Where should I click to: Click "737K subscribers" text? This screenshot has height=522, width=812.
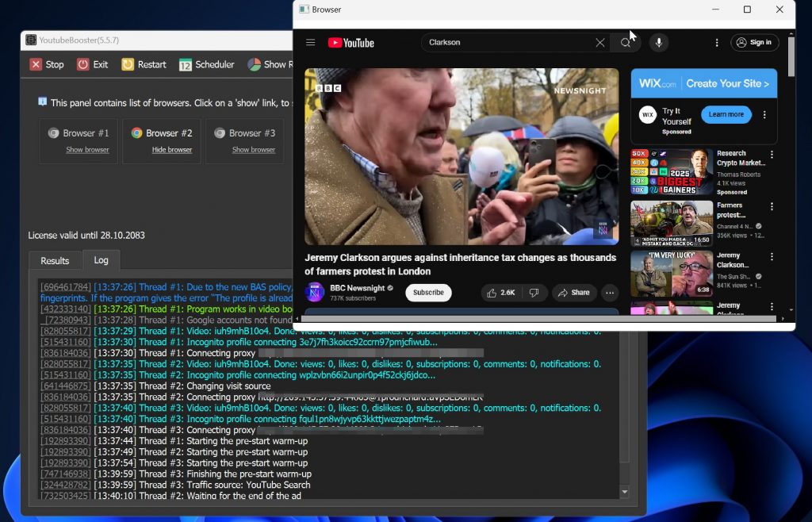tap(353, 298)
